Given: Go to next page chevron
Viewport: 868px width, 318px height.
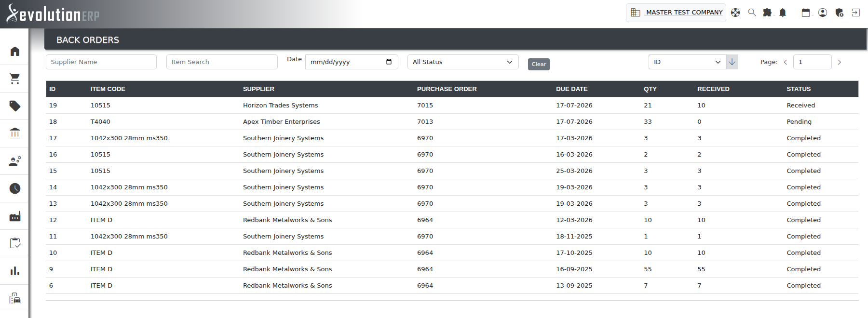Looking at the screenshot, I should [839, 62].
